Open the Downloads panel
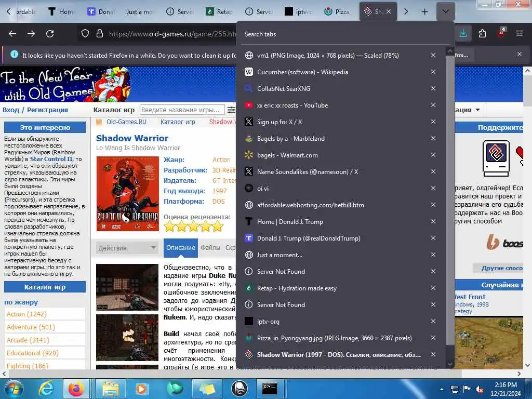Image resolution: width=532 pixels, height=399 pixels. pos(463,34)
